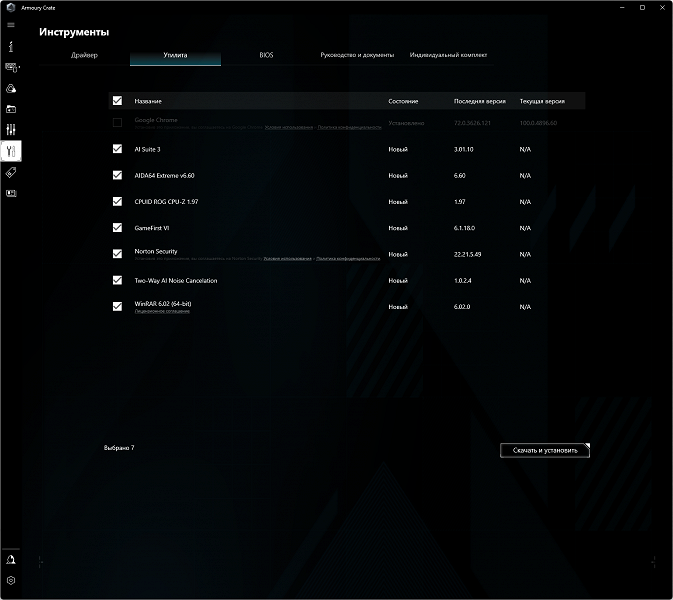
Task: Click the Инструменты page heading
Action: 74,32
